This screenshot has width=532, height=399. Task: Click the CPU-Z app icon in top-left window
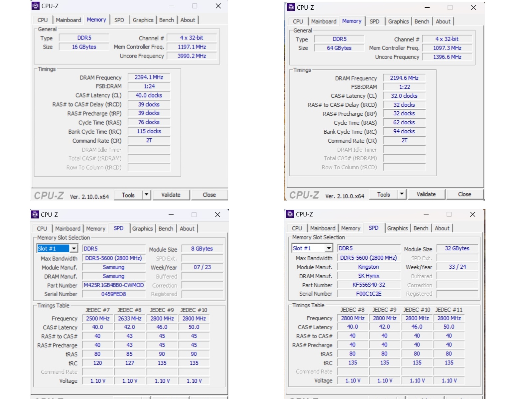pos(36,6)
